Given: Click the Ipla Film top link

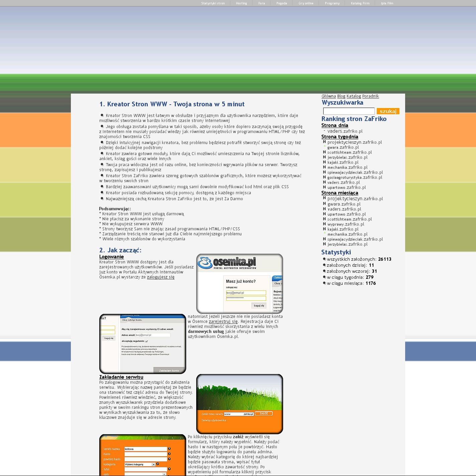Looking at the screenshot, I should [387, 3].
